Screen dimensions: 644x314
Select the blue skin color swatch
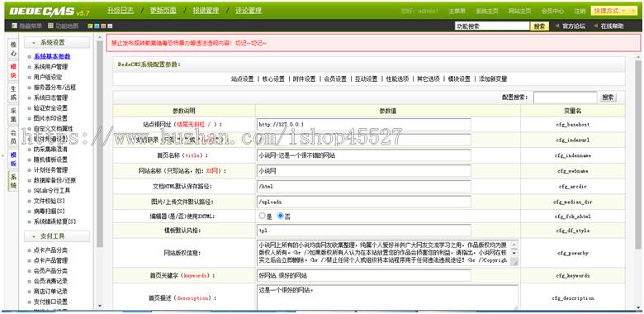click(97, 26)
